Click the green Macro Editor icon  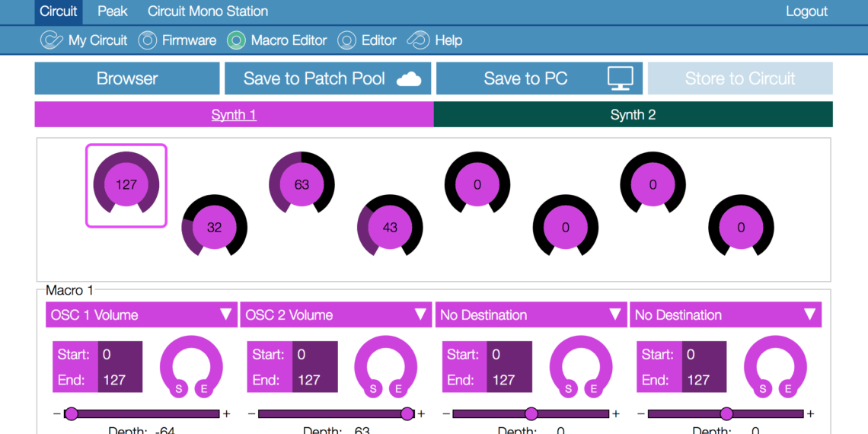237,40
